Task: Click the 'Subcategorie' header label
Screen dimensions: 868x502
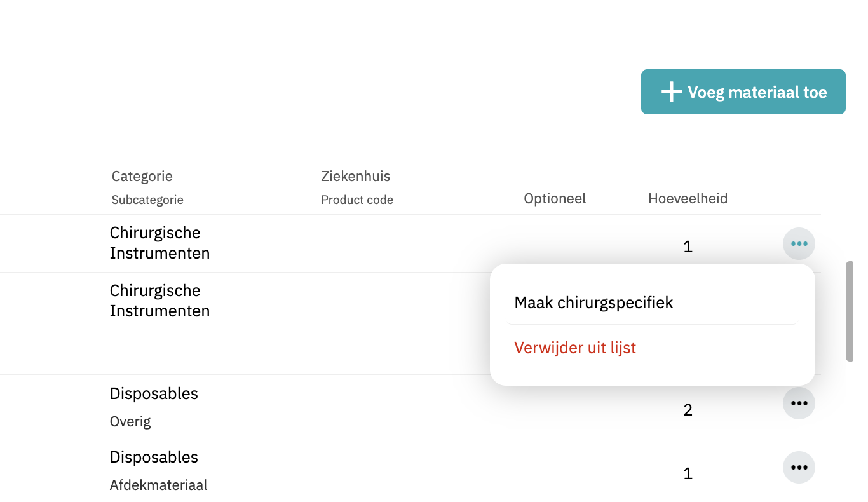Action: 147,200
